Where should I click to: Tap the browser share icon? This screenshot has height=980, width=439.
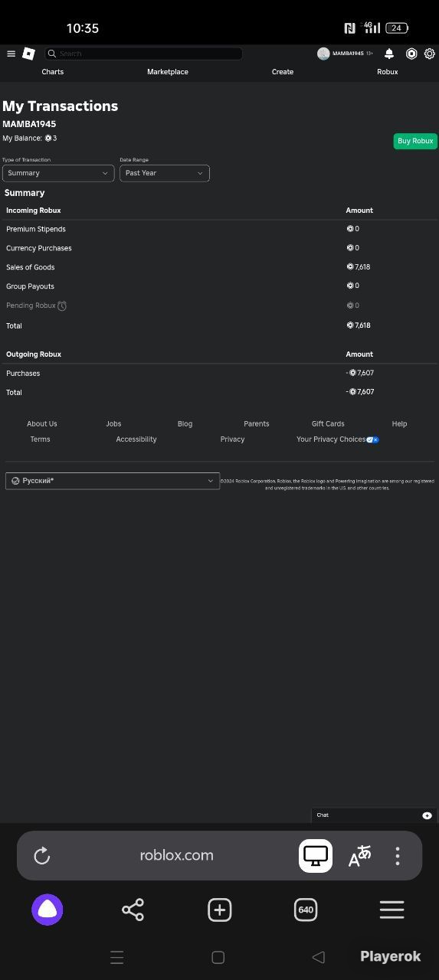point(133,910)
